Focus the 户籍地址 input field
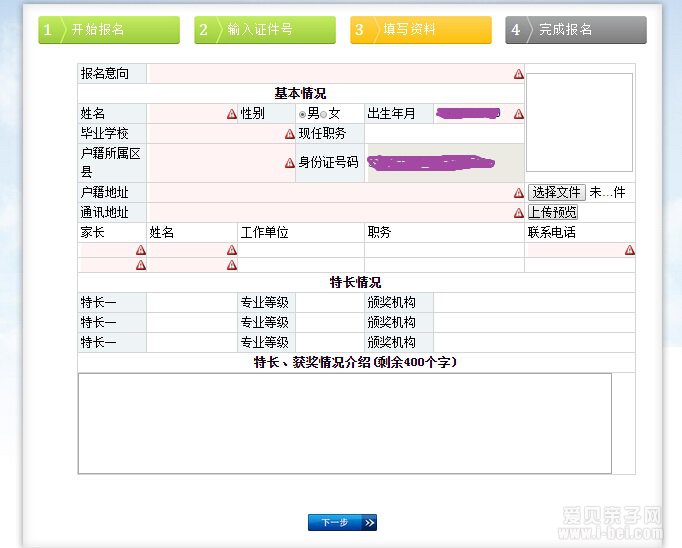 (x=335, y=192)
